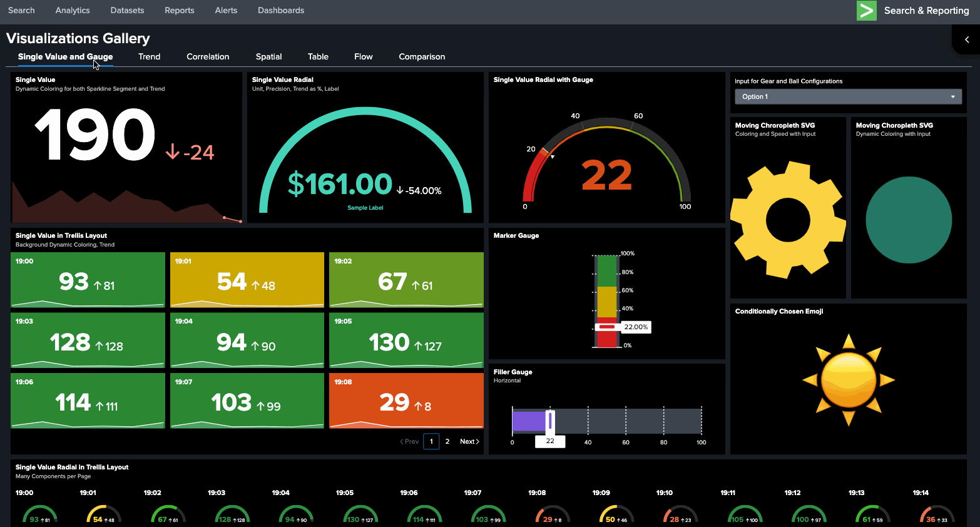Image resolution: width=980 pixels, height=527 pixels.
Task: Open the Search & Reporting app menu
Action: (x=926, y=11)
